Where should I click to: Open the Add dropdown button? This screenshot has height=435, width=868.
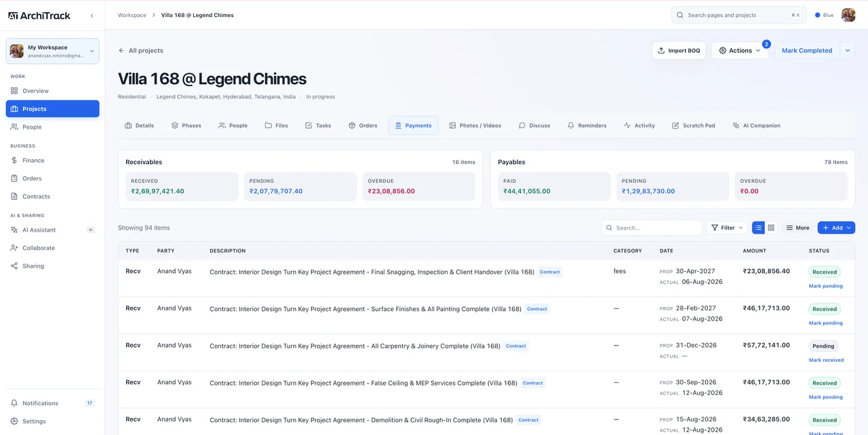pyautogui.click(x=836, y=228)
